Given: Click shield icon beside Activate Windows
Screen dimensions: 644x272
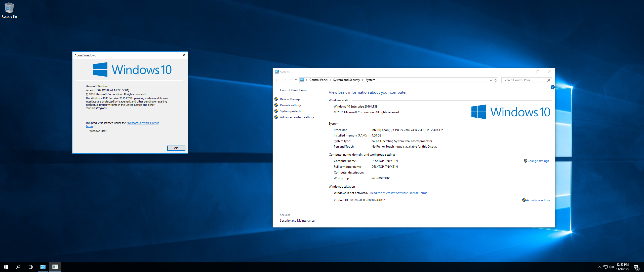Looking at the screenshot, I should [524, 200].
